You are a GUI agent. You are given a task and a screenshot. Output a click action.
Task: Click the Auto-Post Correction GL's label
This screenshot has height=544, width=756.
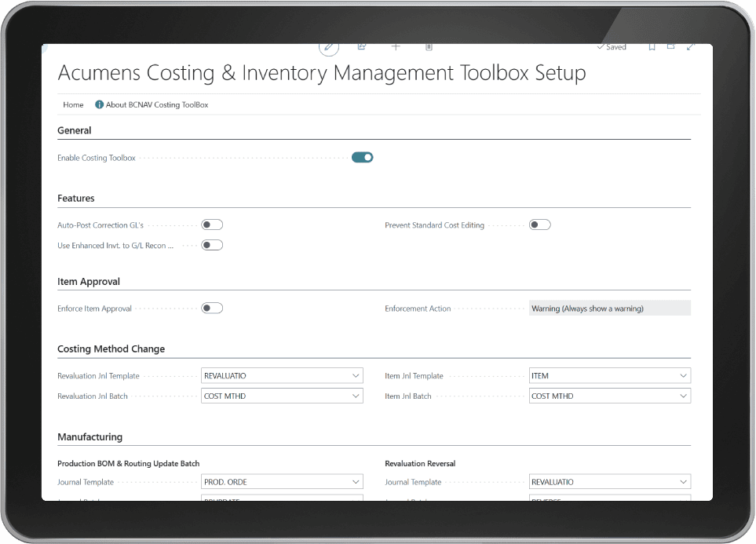coord(100,225)
